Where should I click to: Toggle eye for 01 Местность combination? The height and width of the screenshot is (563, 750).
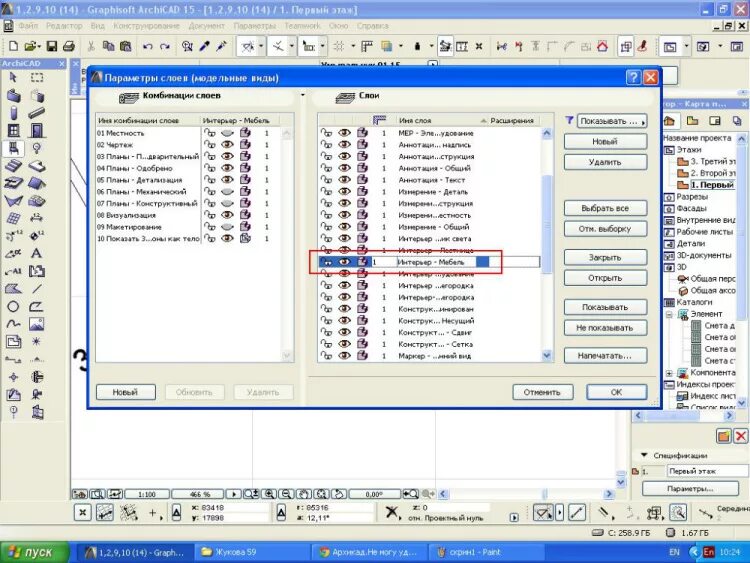click(227, 133)
